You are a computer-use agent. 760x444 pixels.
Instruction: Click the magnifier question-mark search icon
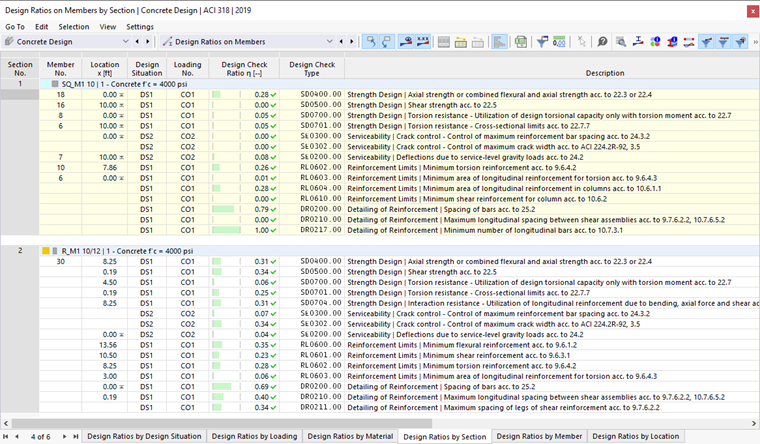coord(602,42)
